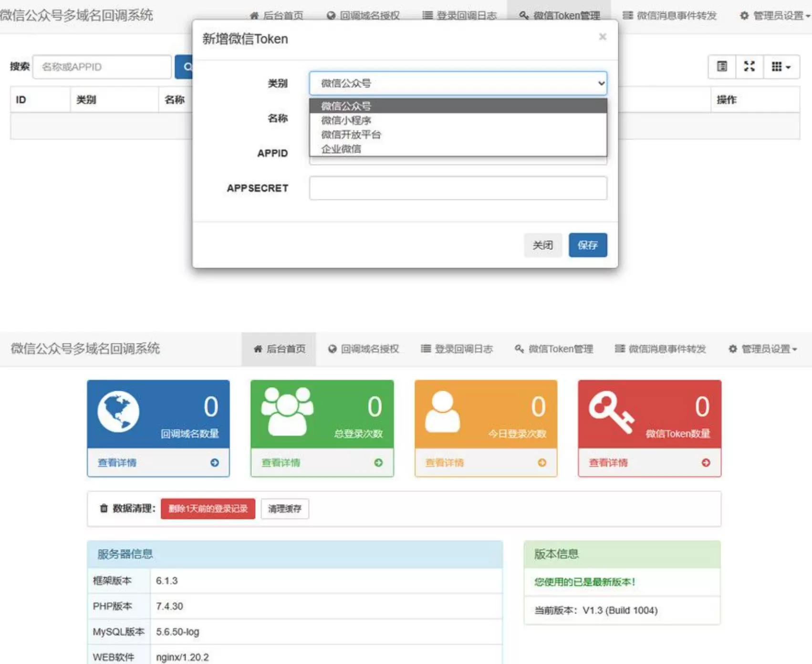Click MySQL版本 value 5.6.50-log
Viewport: 812px width, 664px height.
tap(177, 632)
